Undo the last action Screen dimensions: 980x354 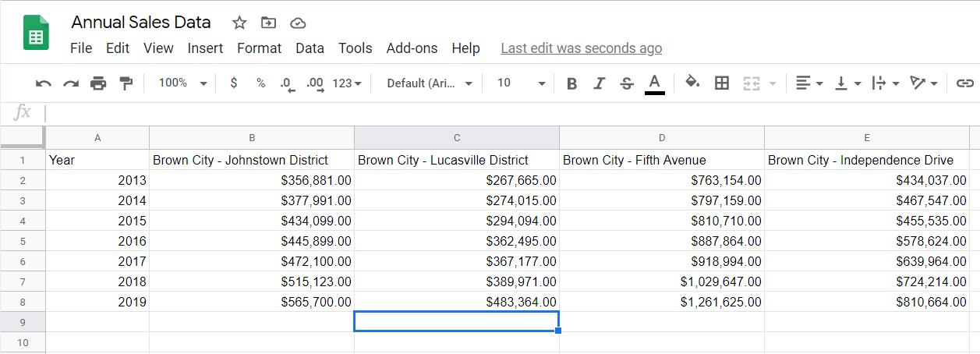[44, 83]
